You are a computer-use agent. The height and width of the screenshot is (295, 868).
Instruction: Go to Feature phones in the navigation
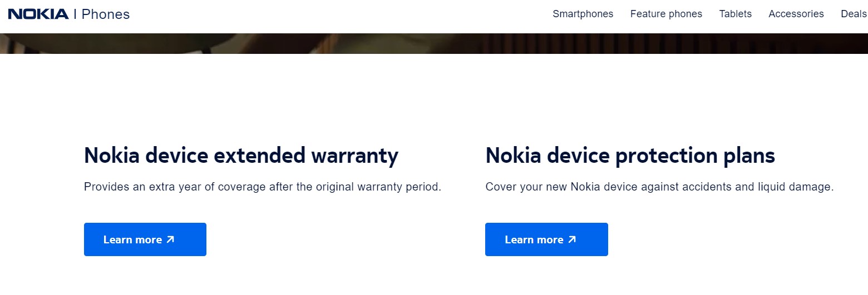666,14
